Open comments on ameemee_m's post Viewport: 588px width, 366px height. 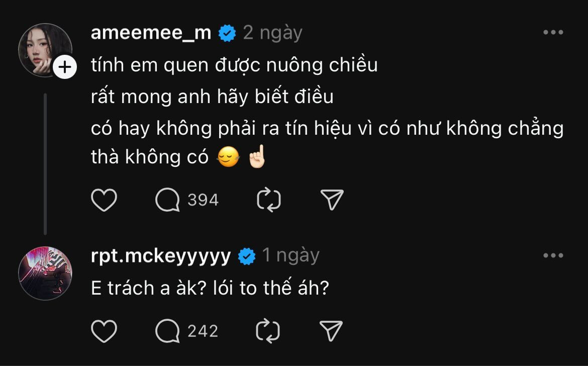(168, 200)
